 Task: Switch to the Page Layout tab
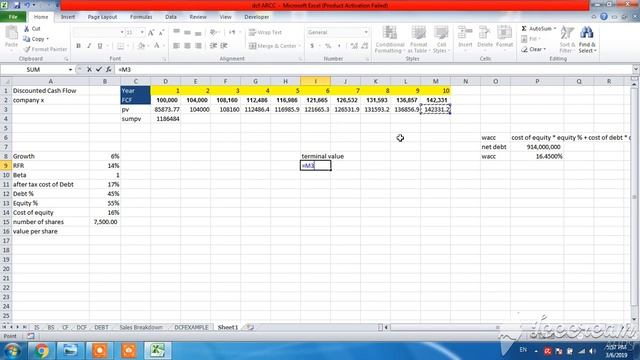[x=102, y=17]
